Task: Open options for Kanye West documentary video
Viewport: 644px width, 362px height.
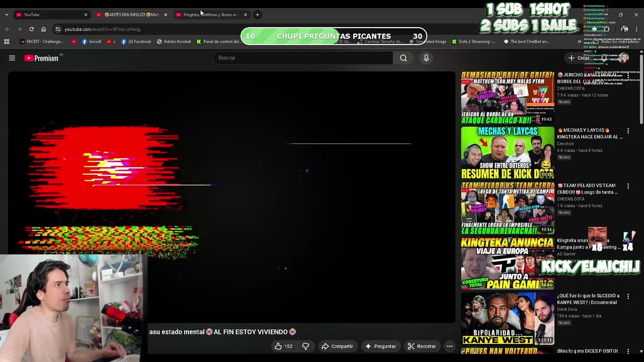Action: click(628, 297)
